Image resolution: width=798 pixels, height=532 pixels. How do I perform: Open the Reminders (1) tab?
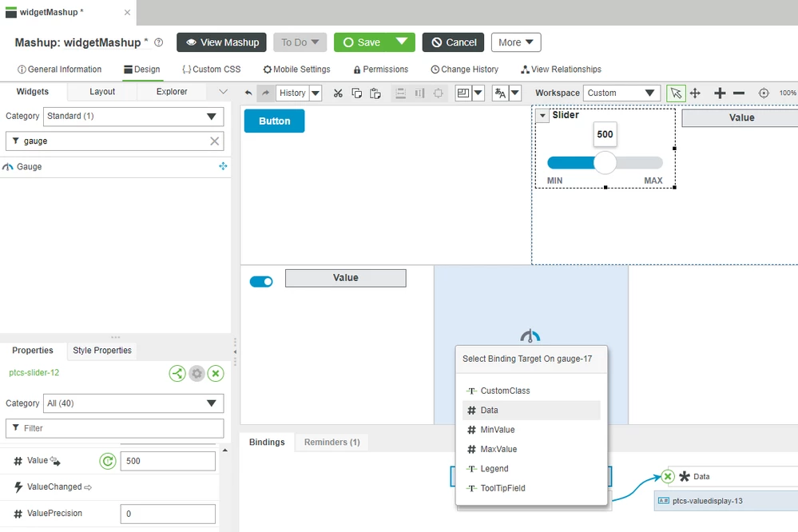pos(332,442)
